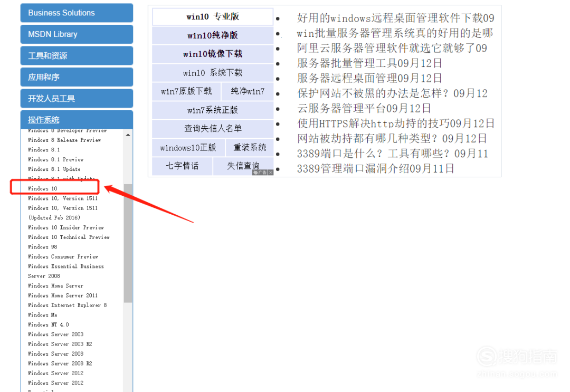The height and width of the screenshot is (392, 570).
Task: Open the win10 系统下载 ad link
Action: [x=213, y=73]
